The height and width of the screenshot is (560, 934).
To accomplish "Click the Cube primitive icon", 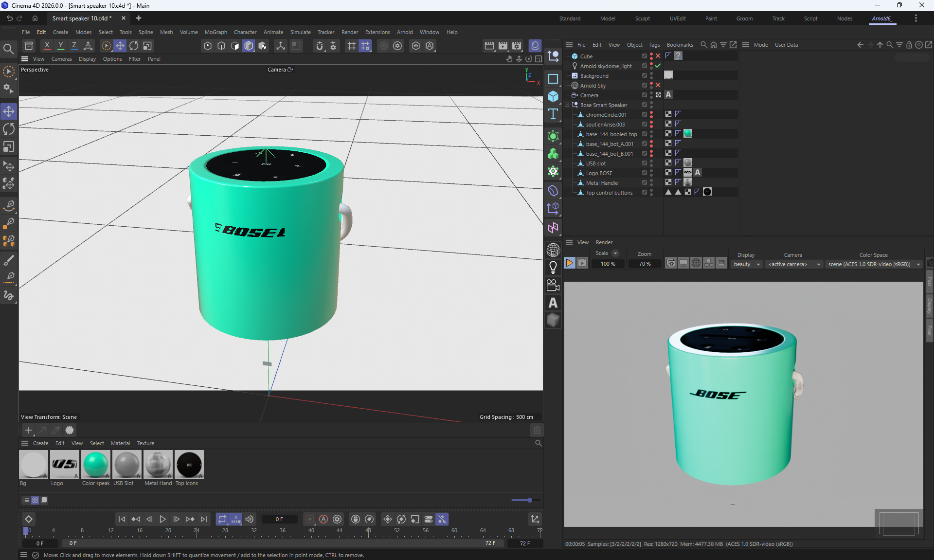I will 553,96.
